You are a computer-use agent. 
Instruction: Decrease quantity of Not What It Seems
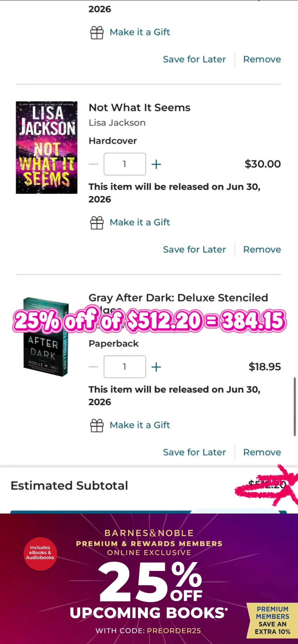pyautogui.click(x=93, y=164)
